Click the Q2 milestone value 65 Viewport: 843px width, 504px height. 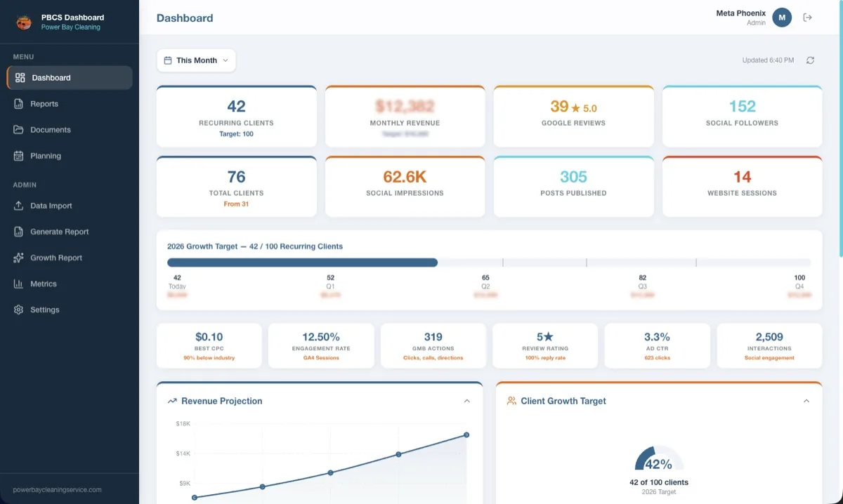point(485,278)
